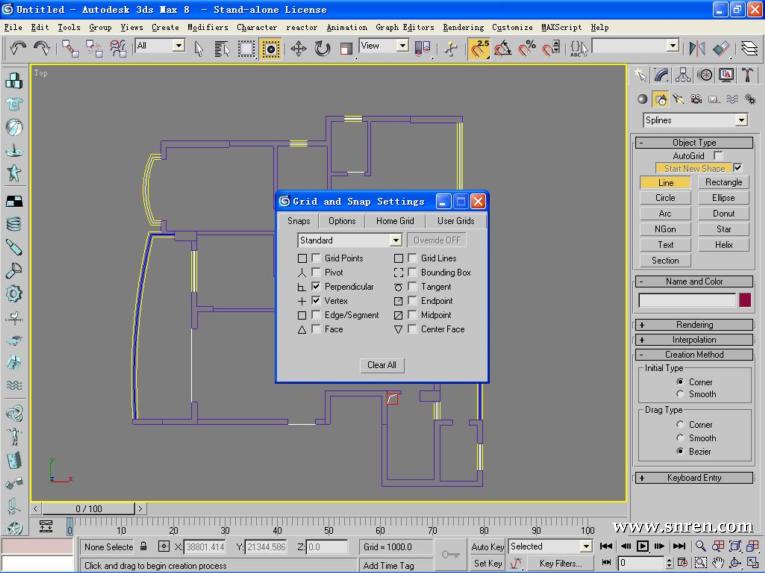Open the Modify command panel tab
Screen dimensions: 765x573
663,76
